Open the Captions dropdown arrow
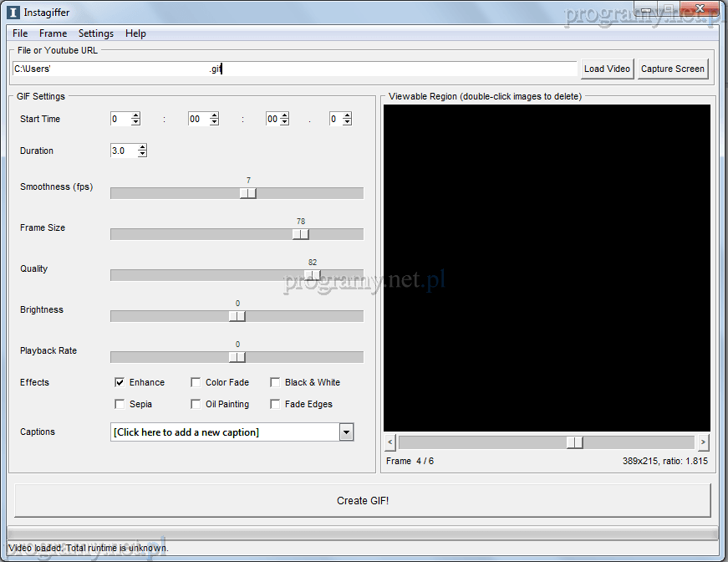The width and height of the screenshot is (728, 562). 346,432
